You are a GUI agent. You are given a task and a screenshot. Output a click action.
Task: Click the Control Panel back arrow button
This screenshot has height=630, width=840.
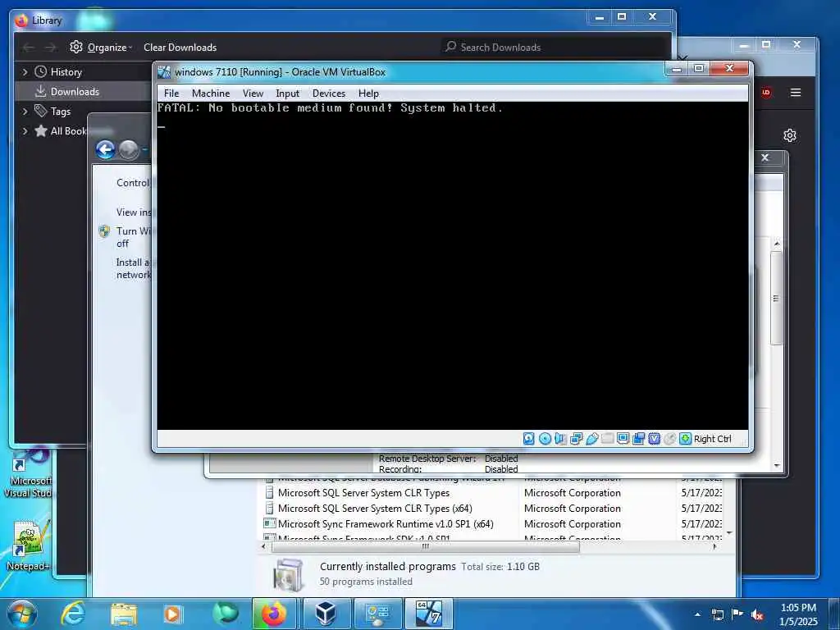(x=106, y=149)
